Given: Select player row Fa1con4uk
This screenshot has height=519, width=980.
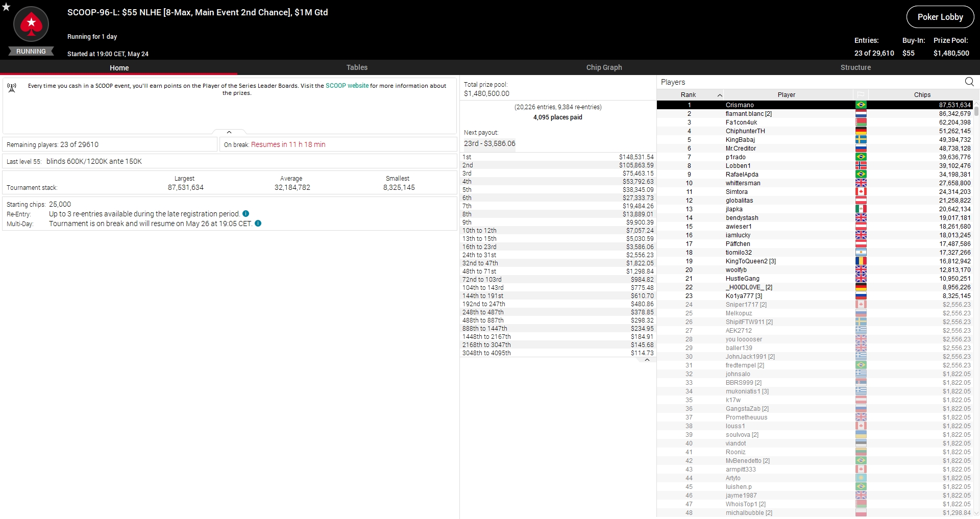Looking at the screenshot, I should [x=815, y=122].
